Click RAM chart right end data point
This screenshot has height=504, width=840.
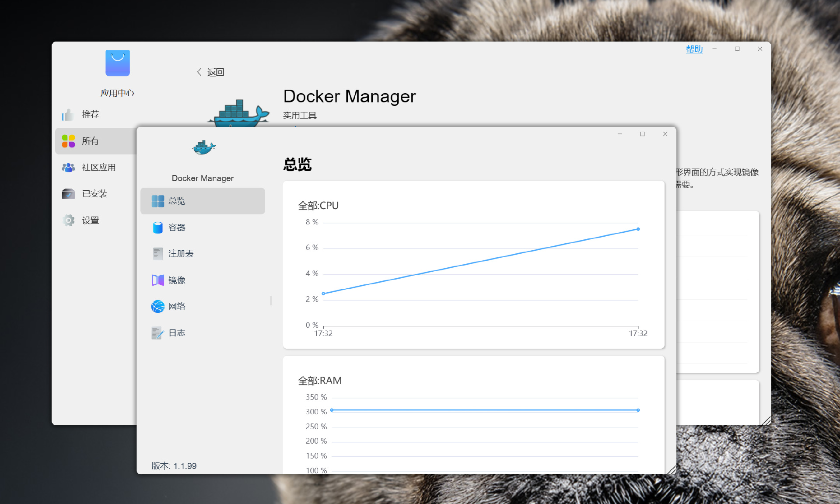click(638, 410)
